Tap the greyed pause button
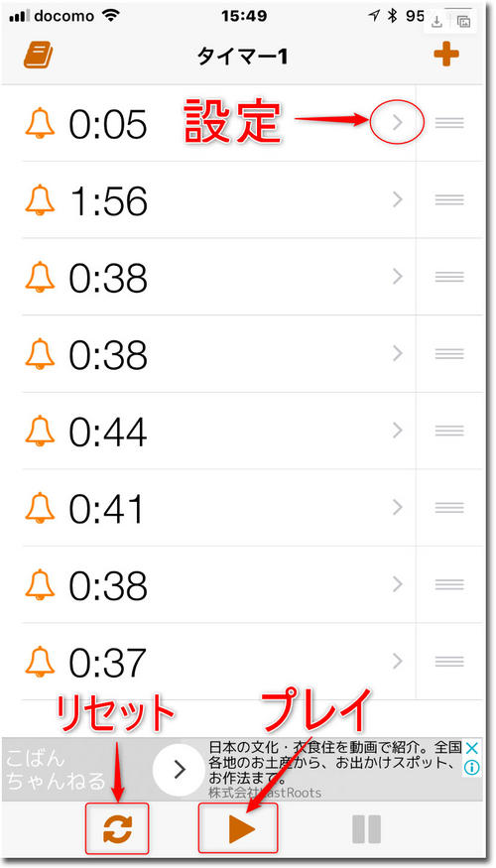496x868 pixels. coord(366,829)
